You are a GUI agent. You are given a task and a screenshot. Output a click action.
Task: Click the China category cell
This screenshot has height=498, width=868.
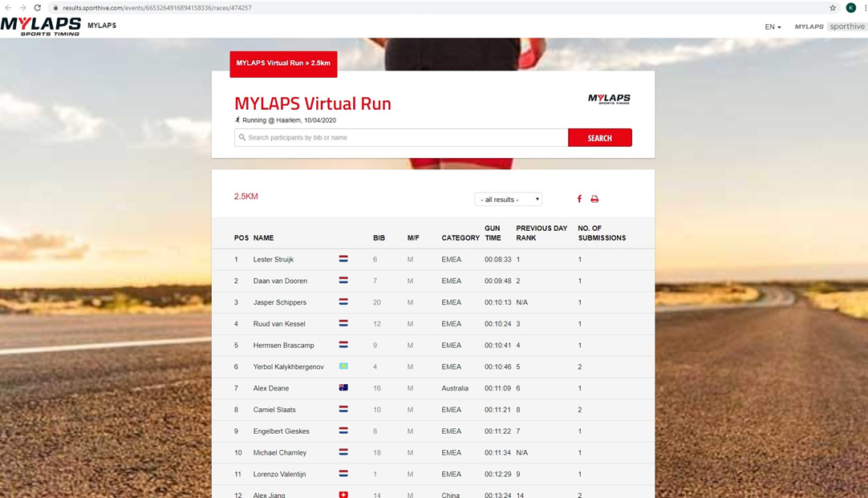pyautogui.click(x=451, y=495)
